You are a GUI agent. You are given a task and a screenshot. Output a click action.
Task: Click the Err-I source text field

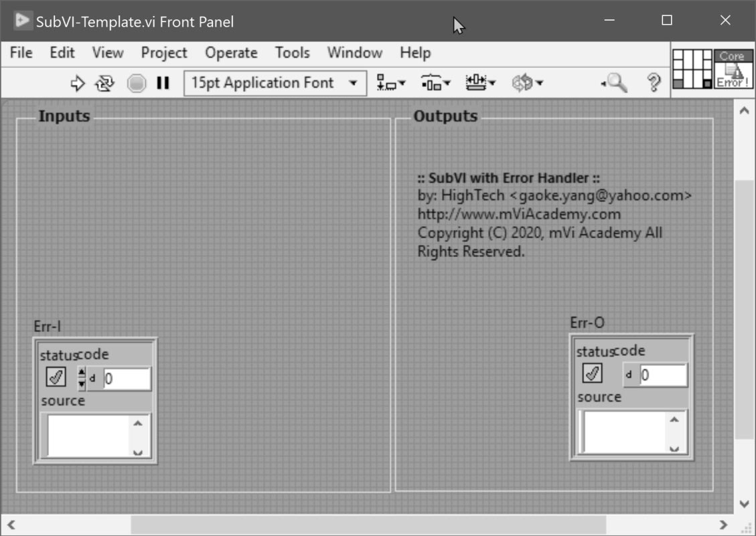pos(88,435)
